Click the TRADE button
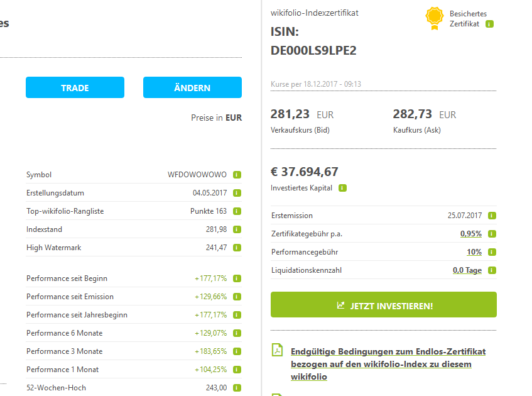This screenshot has height=396, width=532. [x=75, y=87]
